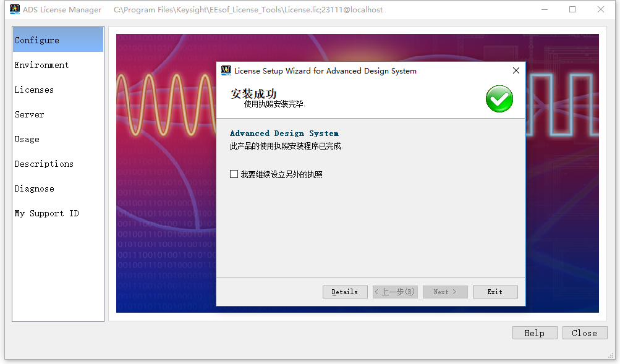
Task: Click the ADS License Manager title icon
Action: coord(15,9)
